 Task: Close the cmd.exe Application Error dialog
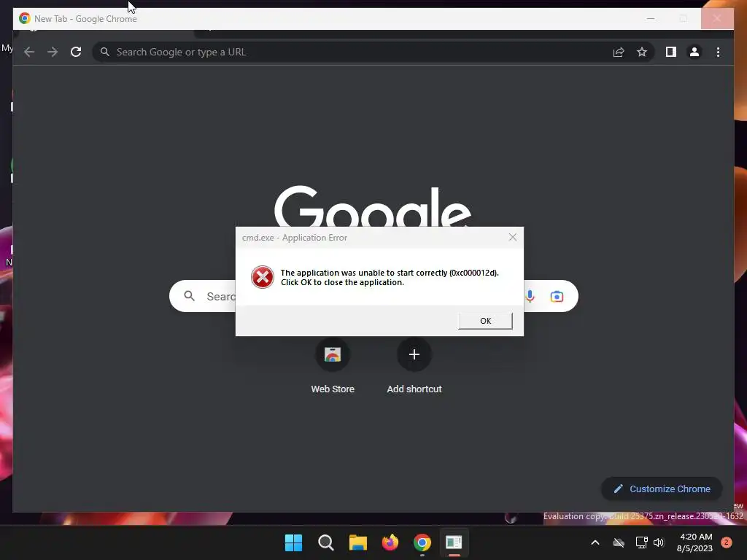[x=513, y=237]
